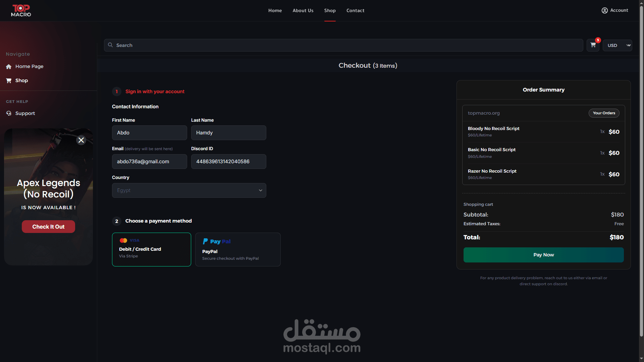Screen dimensions: 644x362
Task: Click the First Name field
Action: [x=150, y=133]
